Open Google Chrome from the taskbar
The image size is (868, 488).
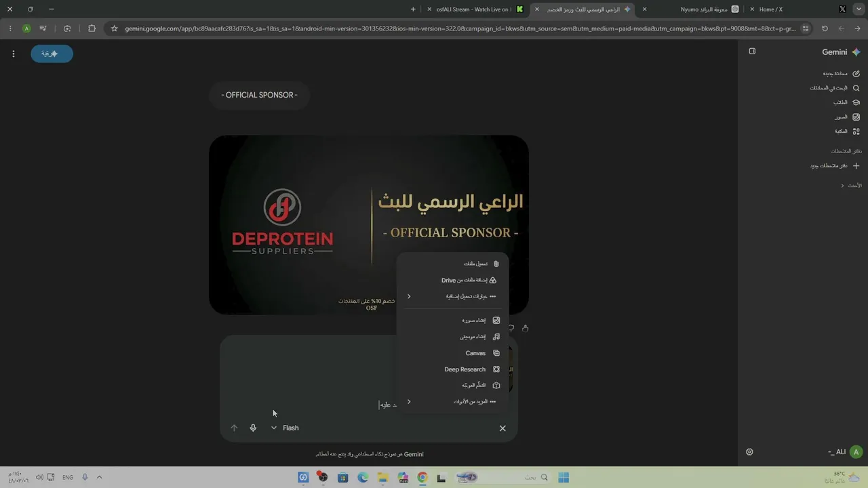tap(422, 477)
